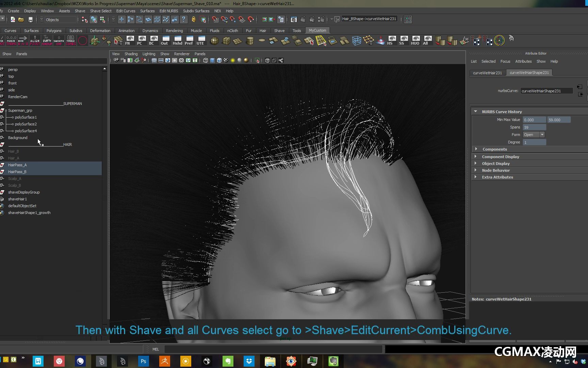This screenshot has width=588, height=368.
Task: Click the BC eye shelf button
Action: [x=154, y=41]
